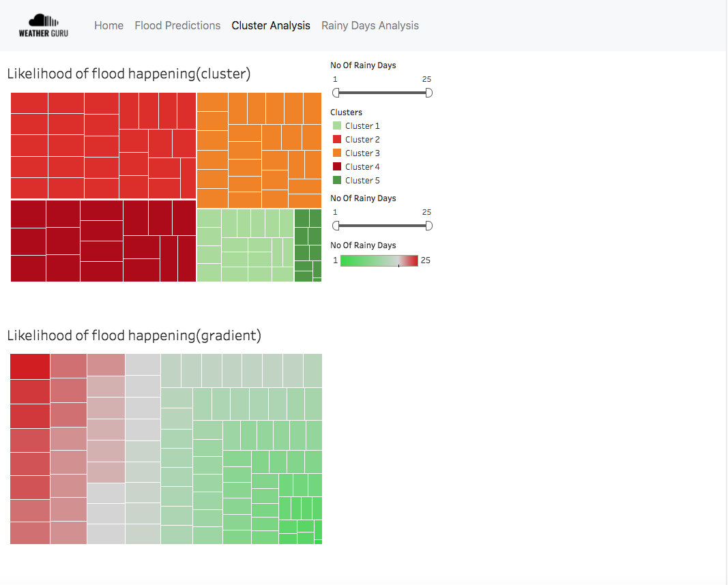Click right handle of second Rainy Days slider

click(428, 226)
